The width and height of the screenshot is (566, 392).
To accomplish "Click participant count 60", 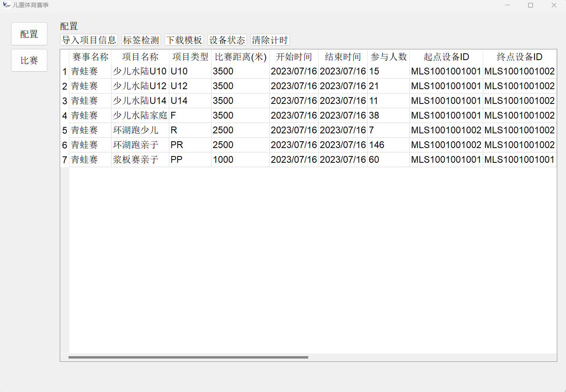I will click(x=389, y=160).
